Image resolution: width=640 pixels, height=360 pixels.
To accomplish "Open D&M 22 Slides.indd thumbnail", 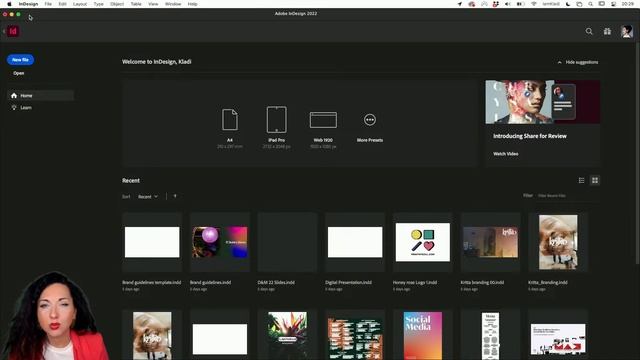I will [x=287, y=242].
